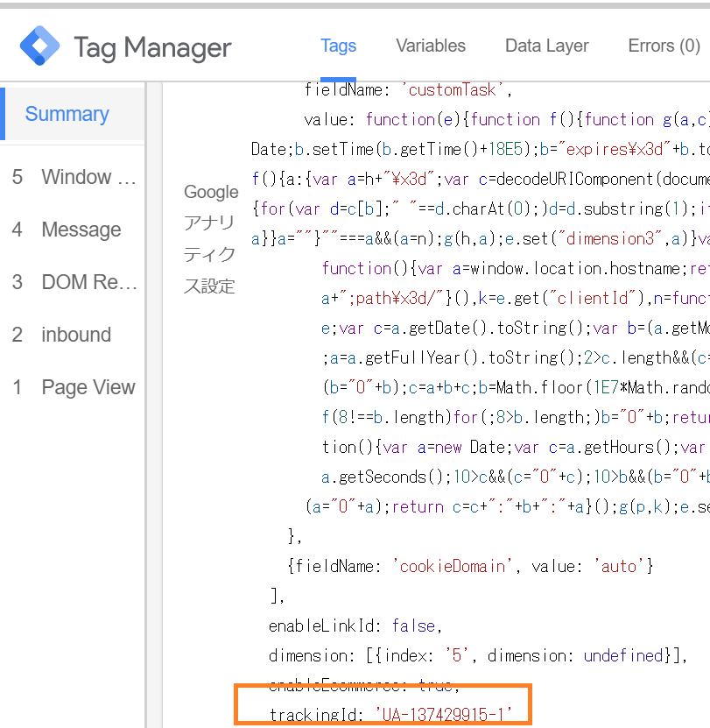This screenshot has height=728, width=710.
Task: Open event 1 Page View
Action: 74,387
